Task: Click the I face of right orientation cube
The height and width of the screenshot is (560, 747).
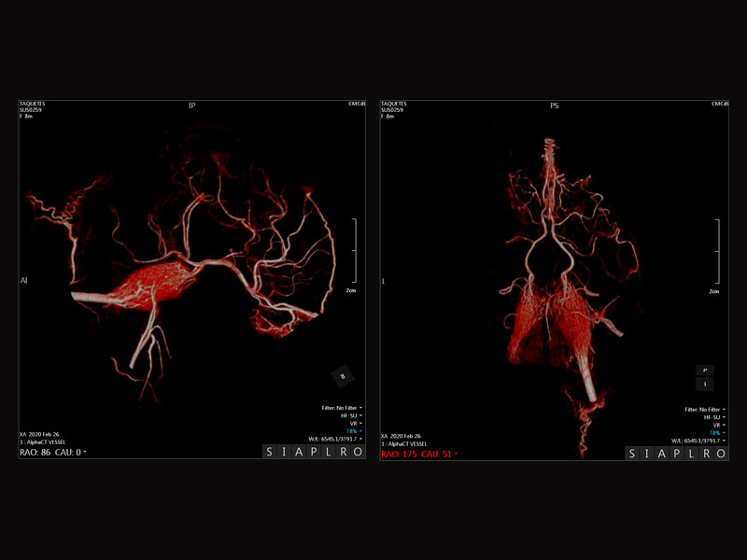Action: tap(705, 384)
